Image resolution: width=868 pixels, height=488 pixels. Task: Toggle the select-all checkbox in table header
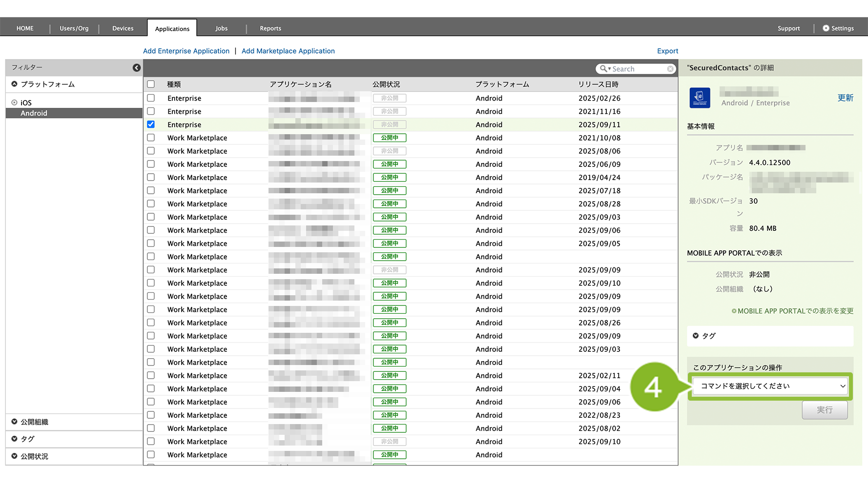tap(151, 84)
